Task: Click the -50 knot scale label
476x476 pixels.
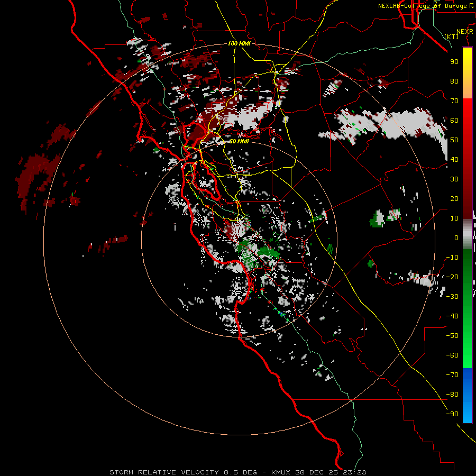Action: click(x=452, y=336)
